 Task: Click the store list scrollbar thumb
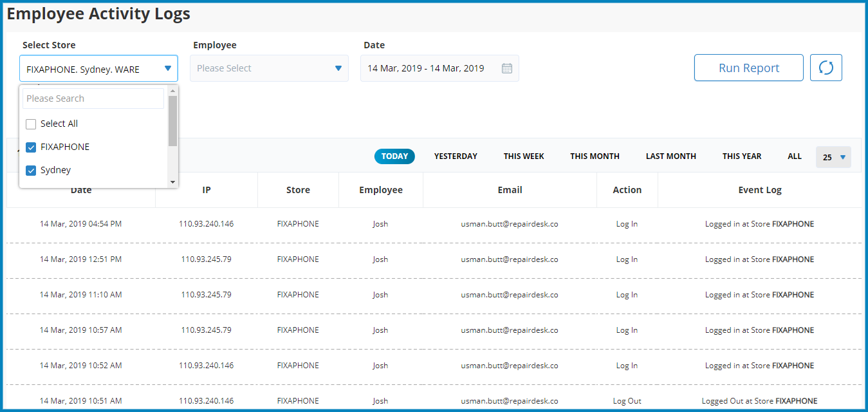tap(172, 121)
